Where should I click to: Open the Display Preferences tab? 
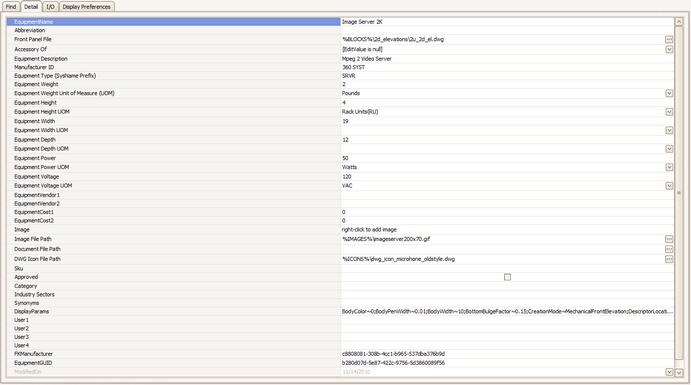tap(86, 7)
